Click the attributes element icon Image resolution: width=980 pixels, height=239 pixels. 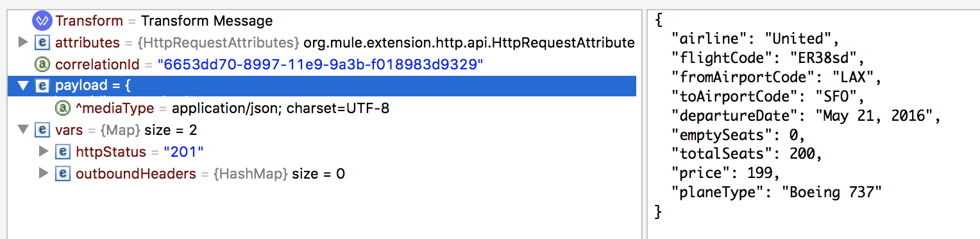coord(42,43)
